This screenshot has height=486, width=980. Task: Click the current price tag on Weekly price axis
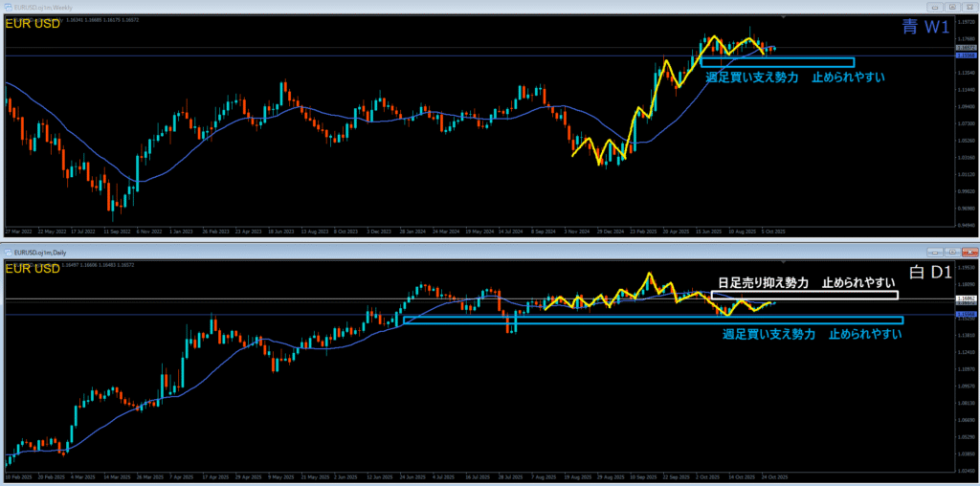pos(965,48)
